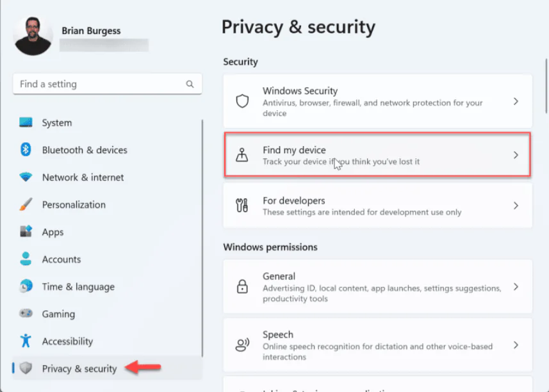Screen dimensions: 549x392
Task: Click the Find my device locator icon
Action: tap(242, 154)
